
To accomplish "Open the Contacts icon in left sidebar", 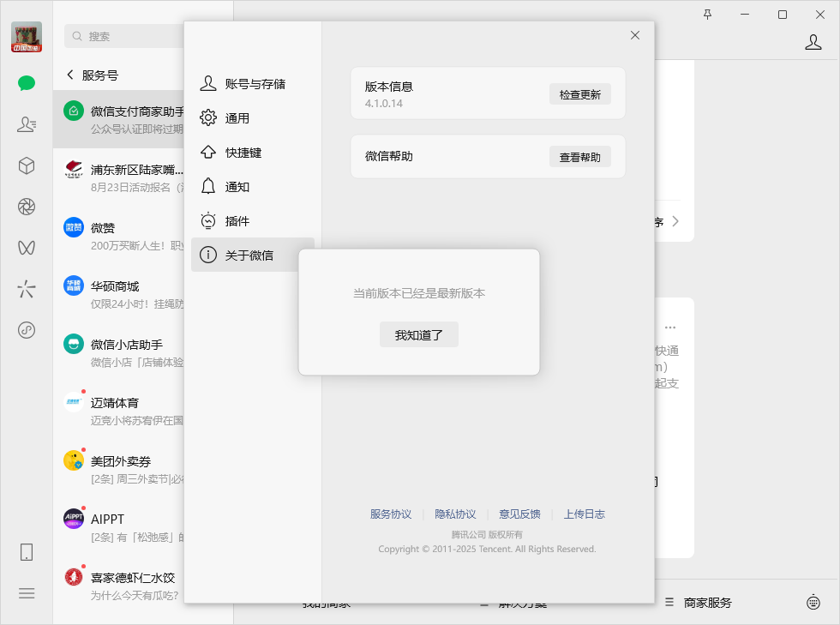I will (27, 124).
